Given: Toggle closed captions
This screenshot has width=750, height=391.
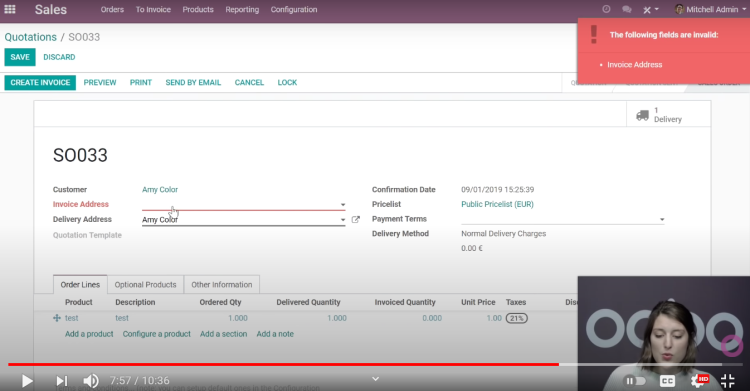Looking at the screenshot, I should tap(667, 381).
